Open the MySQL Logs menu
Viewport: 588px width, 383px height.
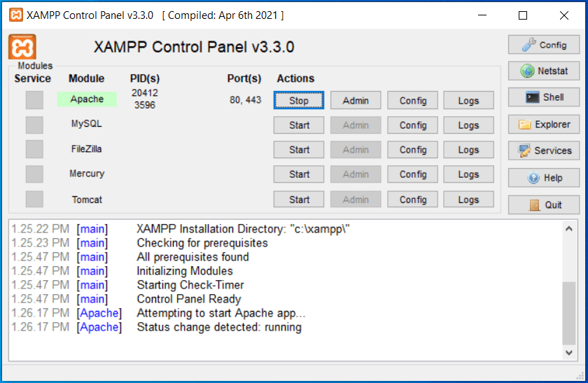(x=468, y=125)
